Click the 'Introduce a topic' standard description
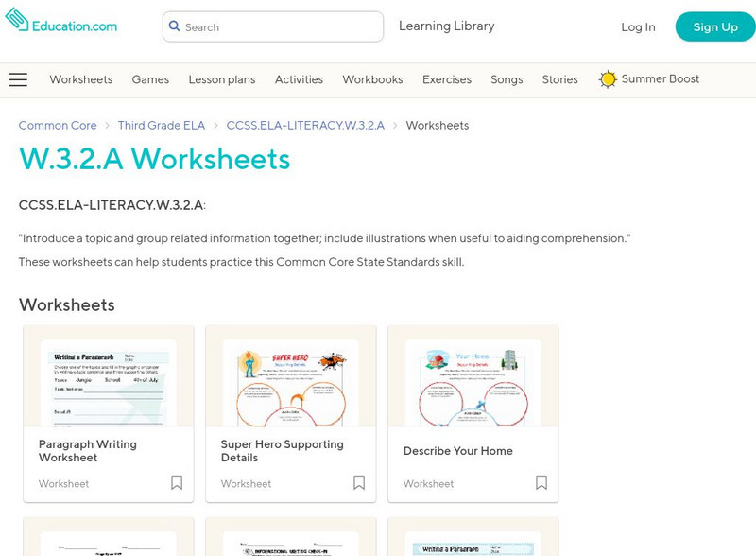756x556 pixels. (324, 238)
